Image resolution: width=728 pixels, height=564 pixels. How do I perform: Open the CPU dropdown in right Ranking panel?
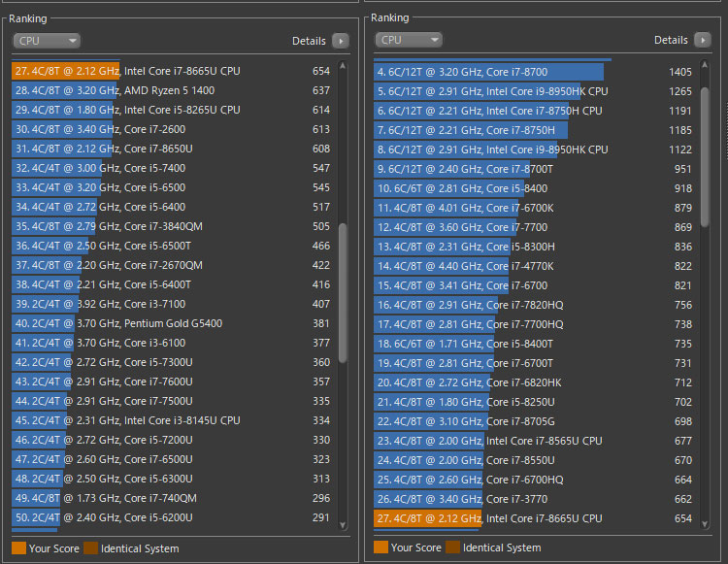point(409,40)
